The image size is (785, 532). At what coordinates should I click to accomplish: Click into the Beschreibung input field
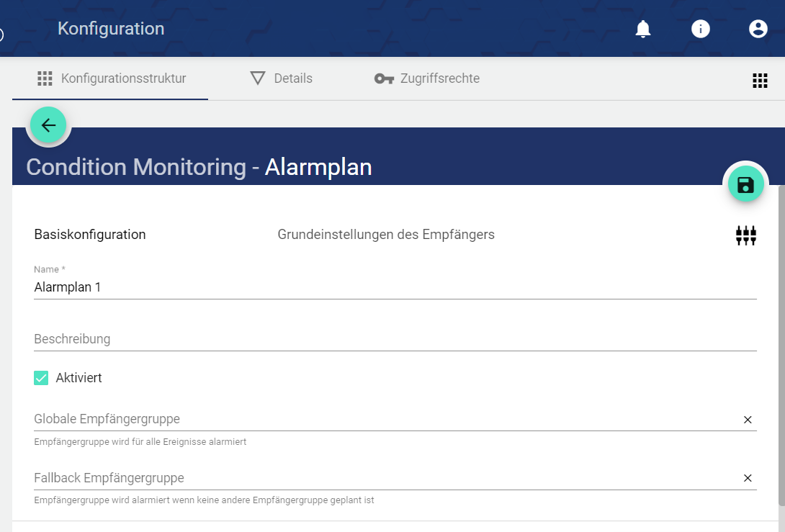395,339
